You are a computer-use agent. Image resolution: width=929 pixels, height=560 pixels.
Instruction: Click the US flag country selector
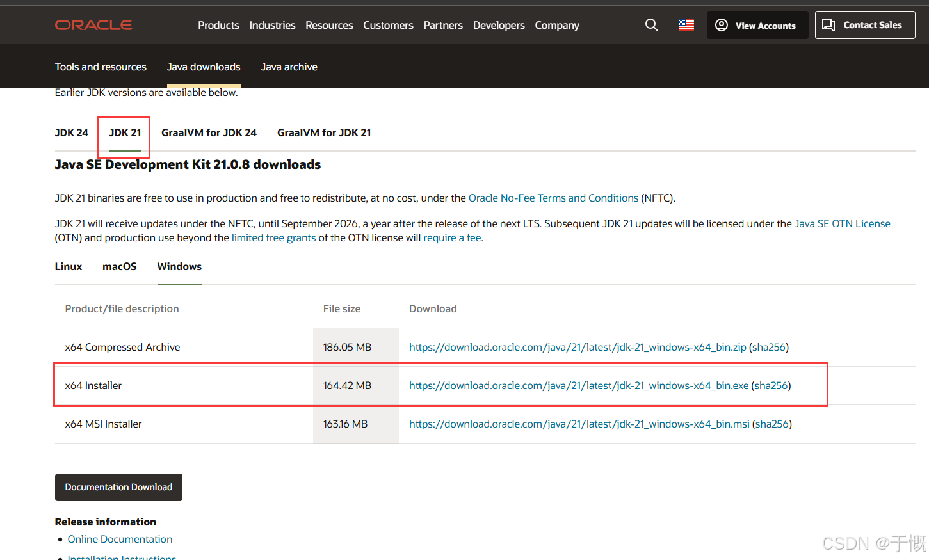(686, 25)
